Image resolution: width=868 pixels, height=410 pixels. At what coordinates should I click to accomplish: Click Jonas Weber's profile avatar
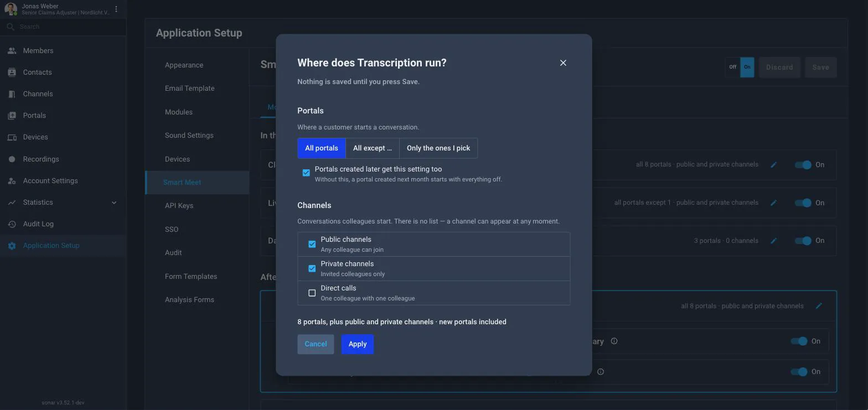(x=11, y=9)
